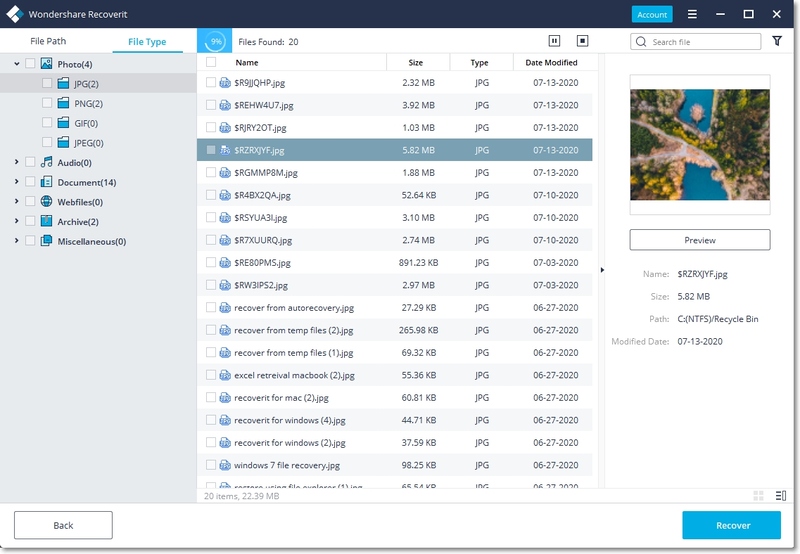
Task: Click file icon of windows 7 file recovery.jpg
Action: click(225, 465)
